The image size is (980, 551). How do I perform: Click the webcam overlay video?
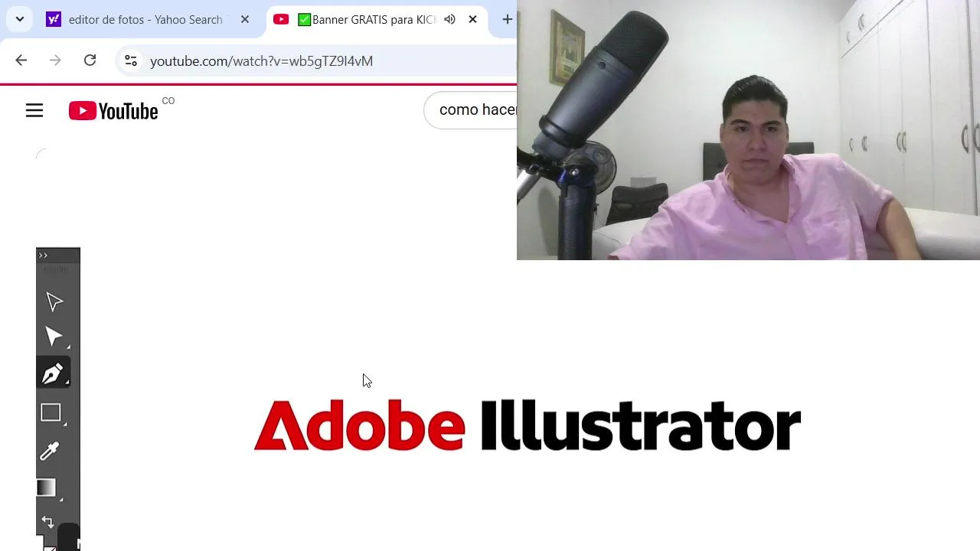[748, 130]
